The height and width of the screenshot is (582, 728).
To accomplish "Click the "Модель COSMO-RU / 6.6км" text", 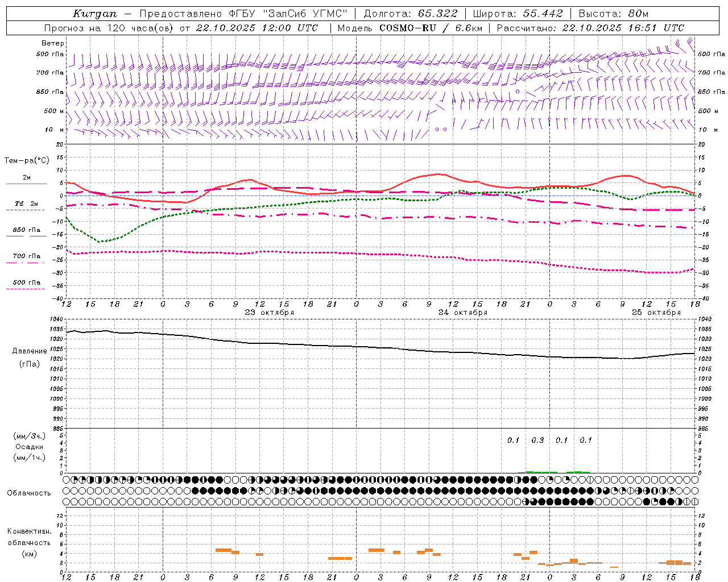I will (x=410, y=28).
